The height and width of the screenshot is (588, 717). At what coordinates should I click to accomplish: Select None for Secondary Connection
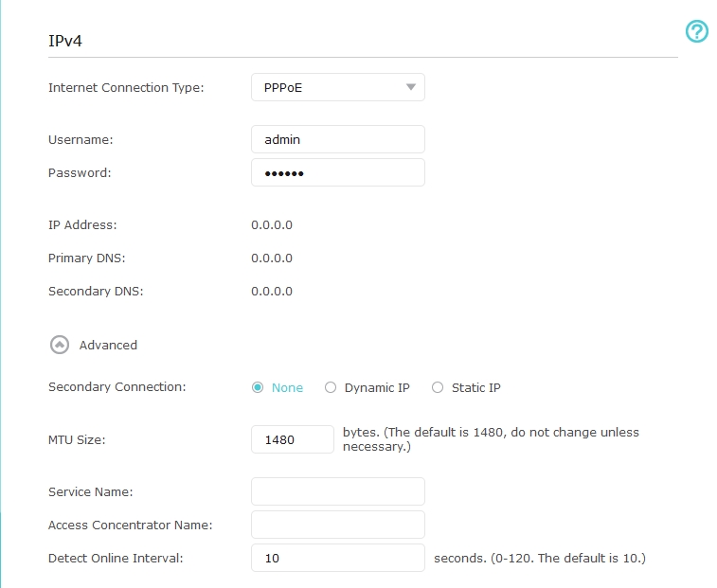coord(258,387)
